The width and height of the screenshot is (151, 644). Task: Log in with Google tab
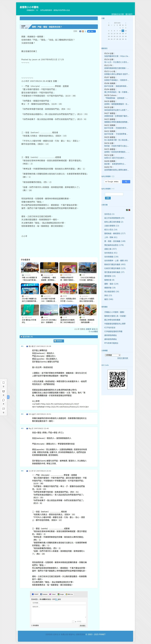tap(61, 594)
